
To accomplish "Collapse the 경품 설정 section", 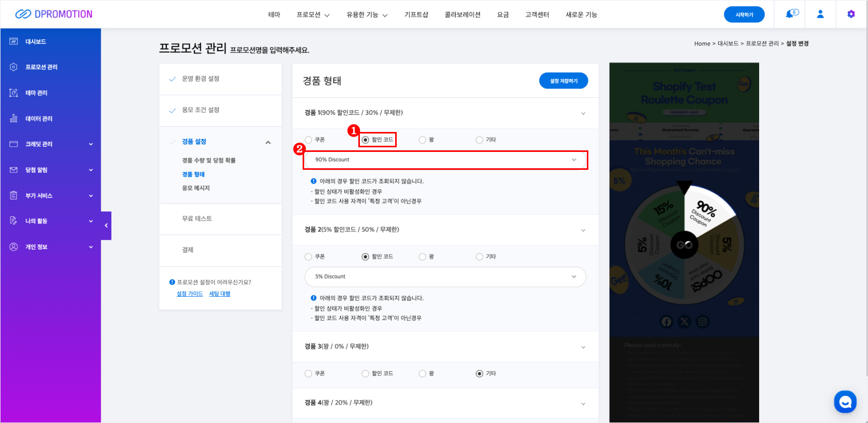I will point(268,142).
